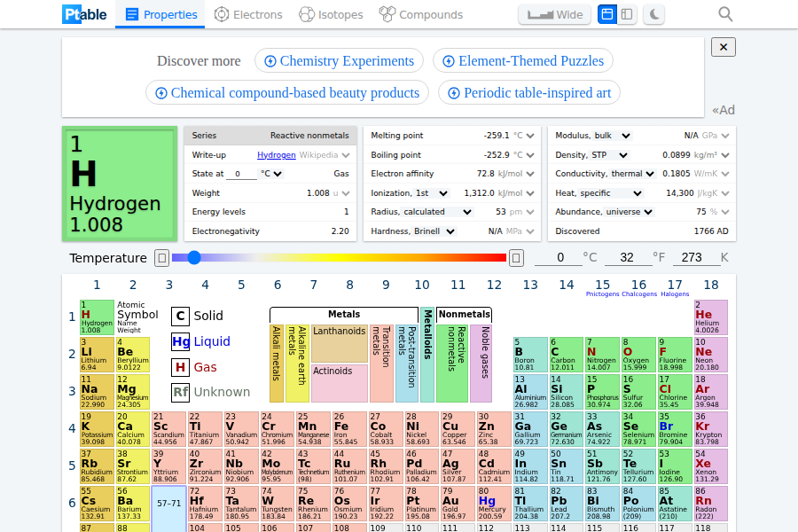Open the Hardness Brinell type dropdown
Viewport: 798px width, 532px height.
click(x=434, y=231)
